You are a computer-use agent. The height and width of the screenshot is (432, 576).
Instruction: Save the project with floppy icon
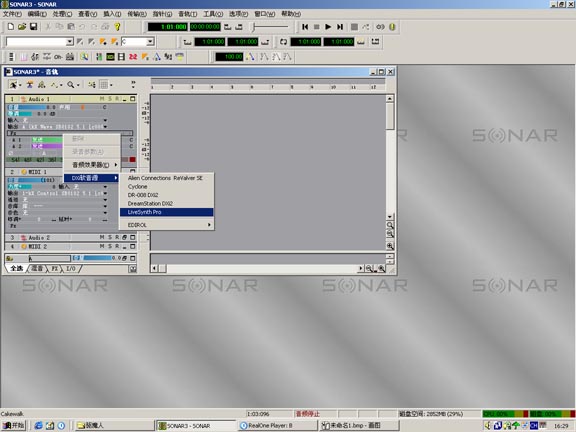(33, 27)
